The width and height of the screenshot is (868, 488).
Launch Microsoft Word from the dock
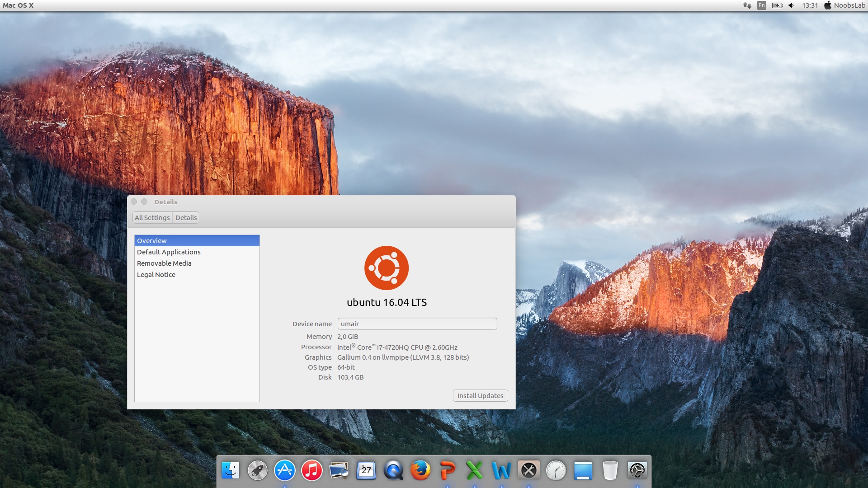tap(502, 471)
